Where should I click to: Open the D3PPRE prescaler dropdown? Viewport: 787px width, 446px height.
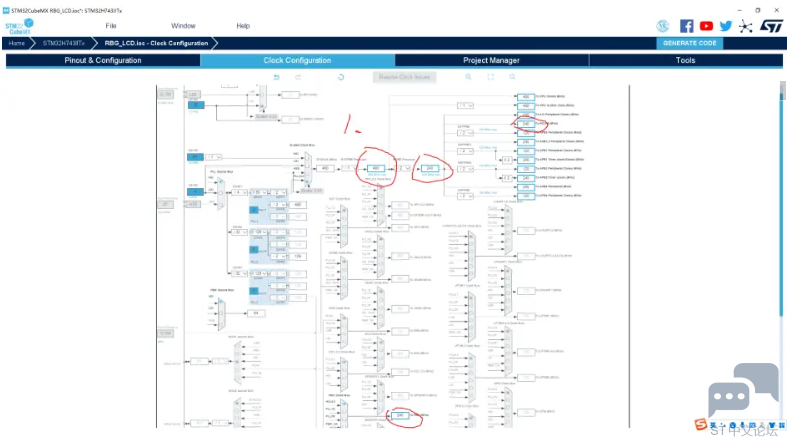click(x=465, y=196)
